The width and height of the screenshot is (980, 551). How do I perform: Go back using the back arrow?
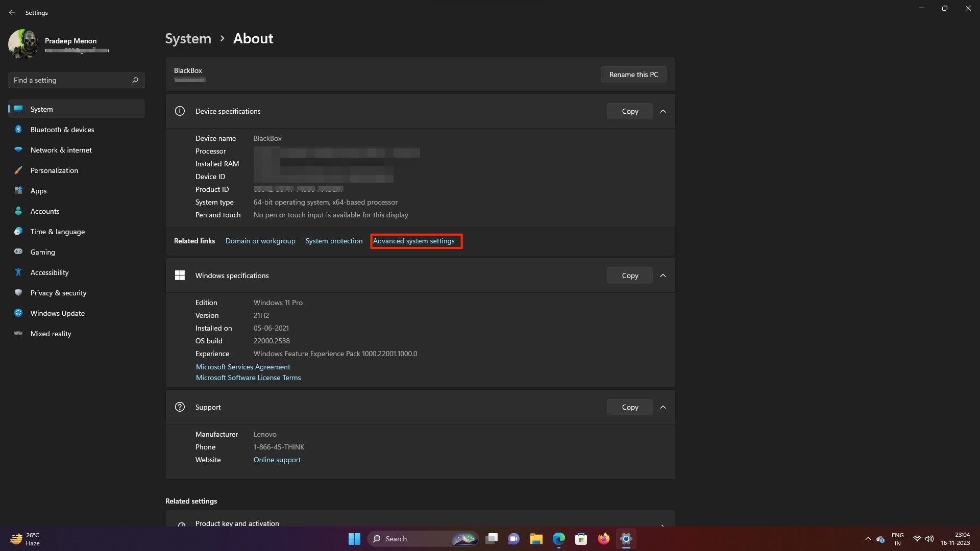point(12,12)
